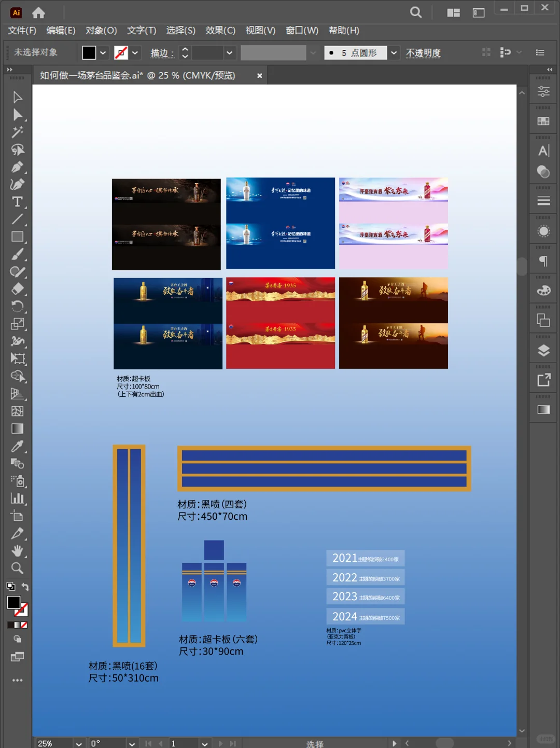Open the Edit Toolbar three-dots button
This screenshot has height=748, width=560.
pyautogui.click(x=18, y=680)
